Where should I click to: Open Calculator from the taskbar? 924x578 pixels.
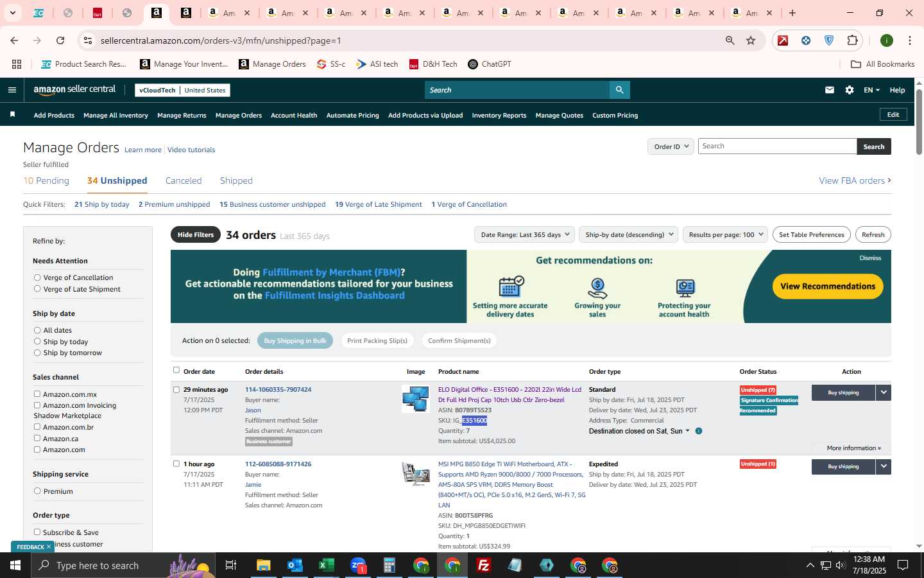point(389,565)
